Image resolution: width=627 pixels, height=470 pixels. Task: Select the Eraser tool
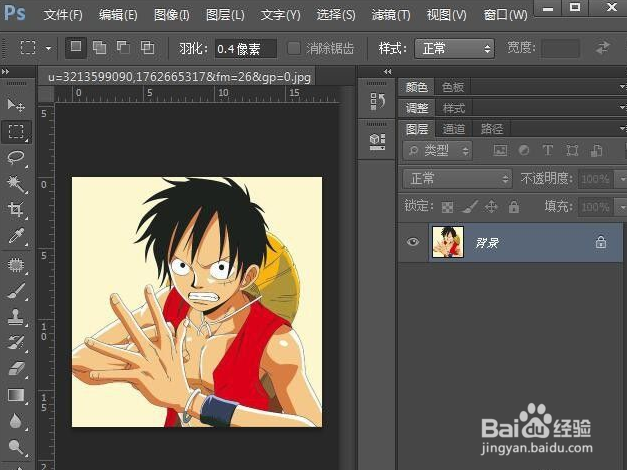(x=16, y=369)
